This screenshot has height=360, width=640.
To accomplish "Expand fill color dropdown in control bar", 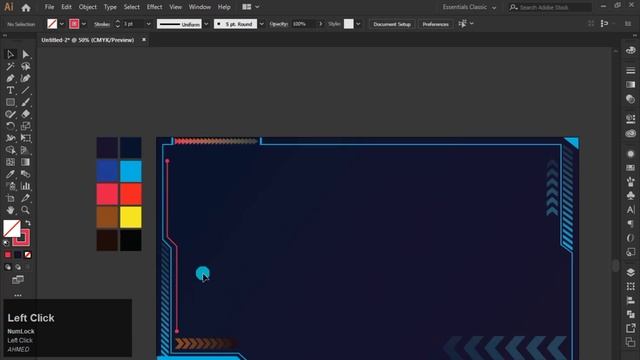I will (62, 24).
